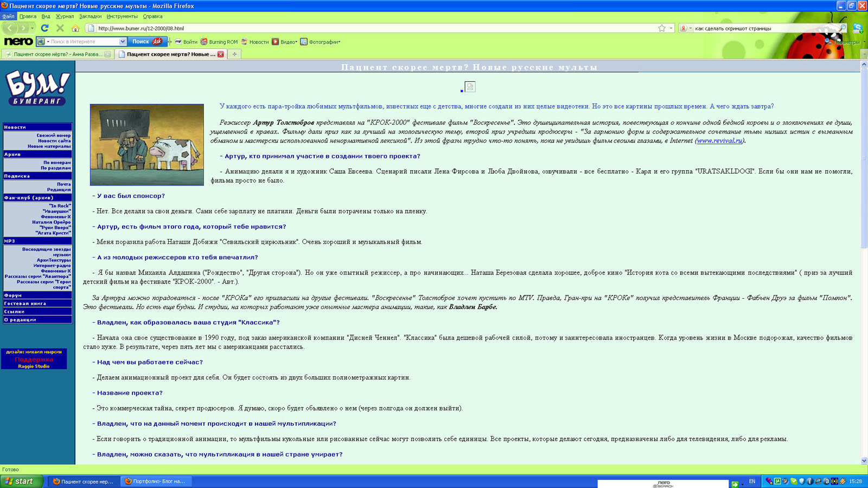Stop page loading with the X icon
This screenshot has width=868, height=488.
click(x=60, y=28)
